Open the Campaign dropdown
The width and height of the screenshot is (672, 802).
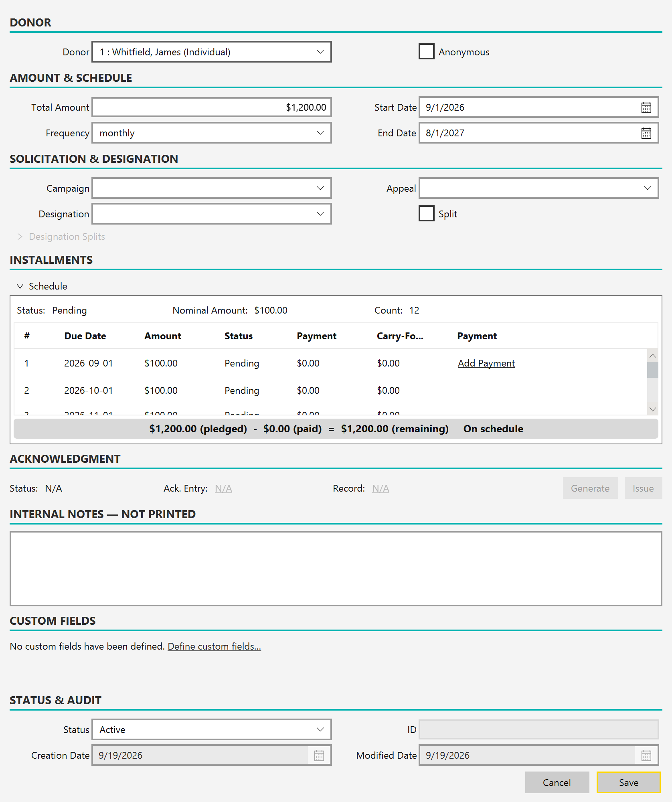tap(212, 188)
